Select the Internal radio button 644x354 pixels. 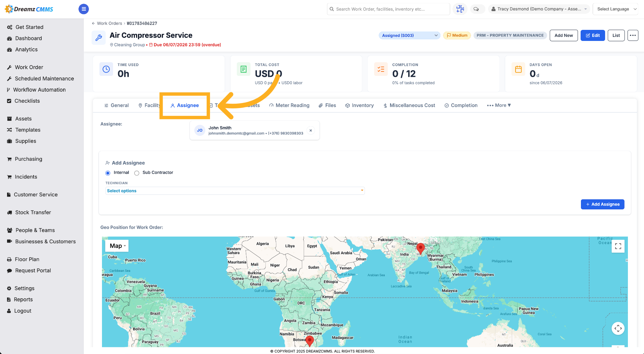[108, 173]
